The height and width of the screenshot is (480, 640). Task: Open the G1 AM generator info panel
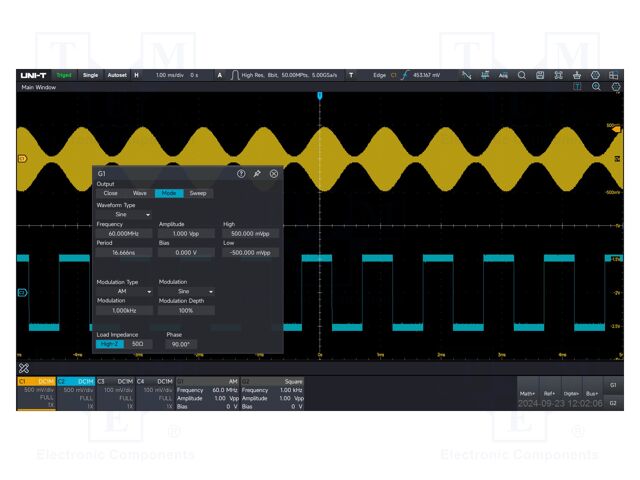point(207,393)
